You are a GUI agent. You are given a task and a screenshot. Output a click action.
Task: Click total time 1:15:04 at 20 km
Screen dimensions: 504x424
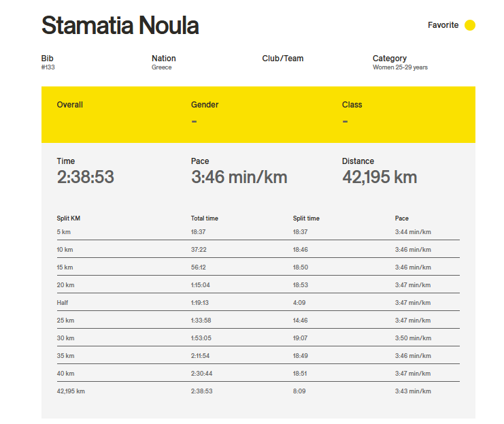pyautogui.click(x=200, y=285)
